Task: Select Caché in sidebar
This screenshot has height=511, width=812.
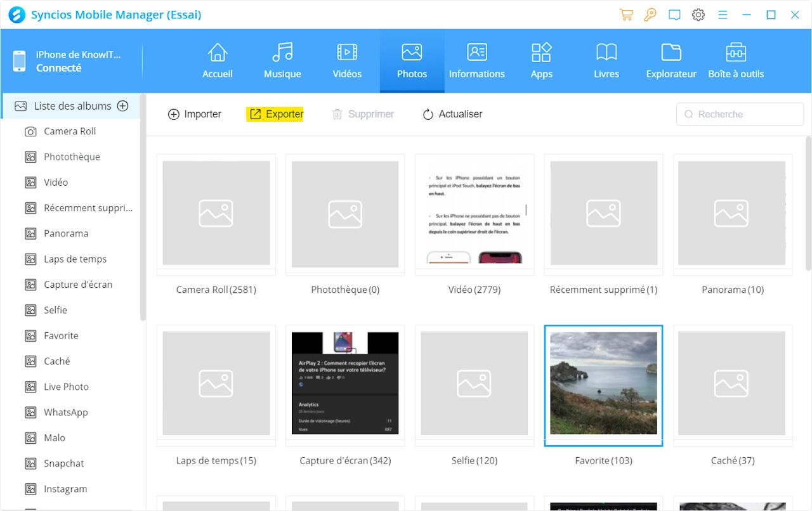Action: (x=70, y=361)
